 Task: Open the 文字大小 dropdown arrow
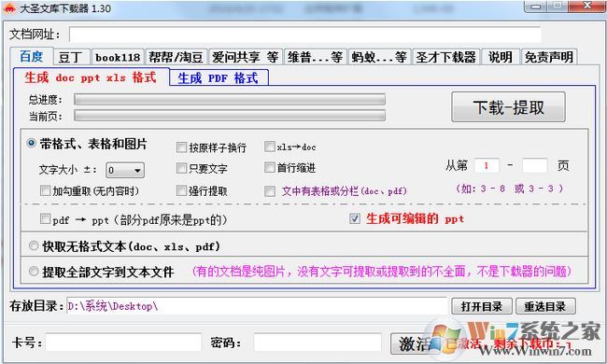click(x=137, y=170)
